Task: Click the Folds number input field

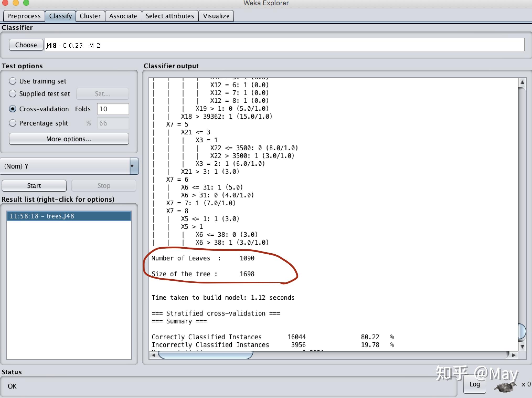Action: (113, 109)
